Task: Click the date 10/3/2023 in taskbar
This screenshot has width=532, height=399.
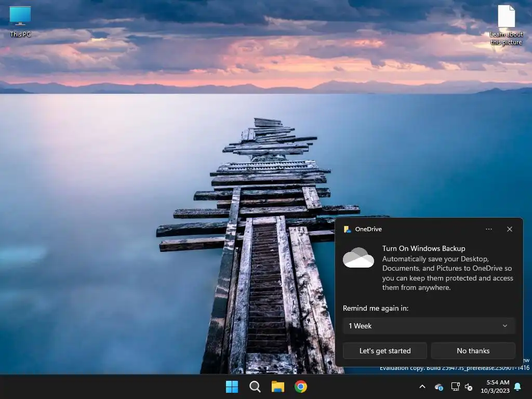Action: click(x=495, y=391)
